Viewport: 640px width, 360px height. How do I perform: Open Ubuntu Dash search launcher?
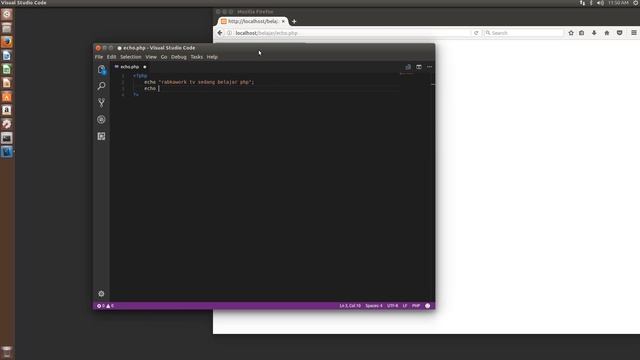click(7, 14)
